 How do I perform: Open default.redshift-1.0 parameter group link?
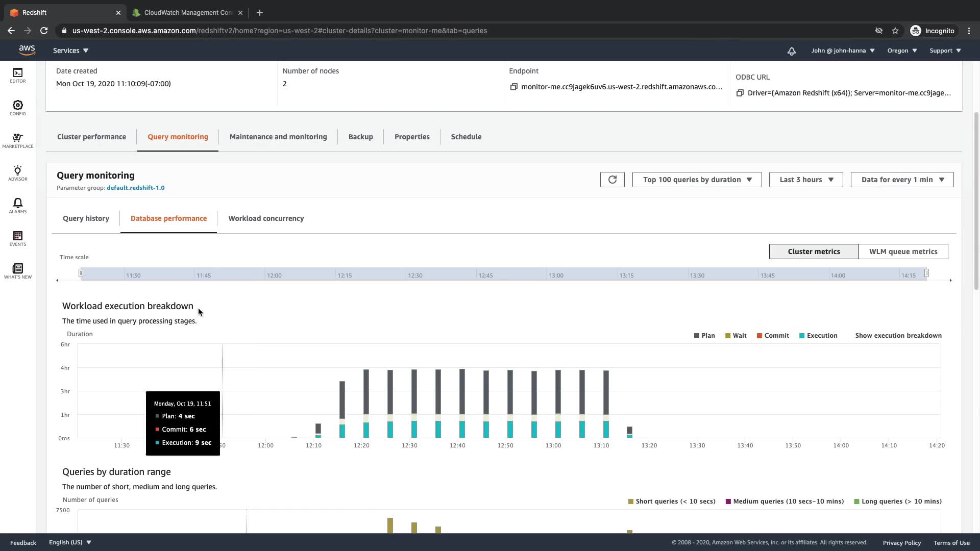135,188
